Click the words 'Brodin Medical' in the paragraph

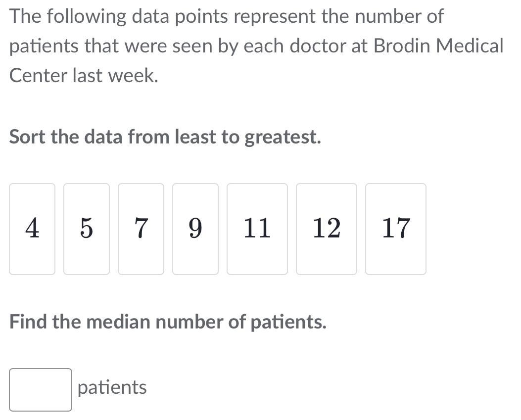click(438, 46)
